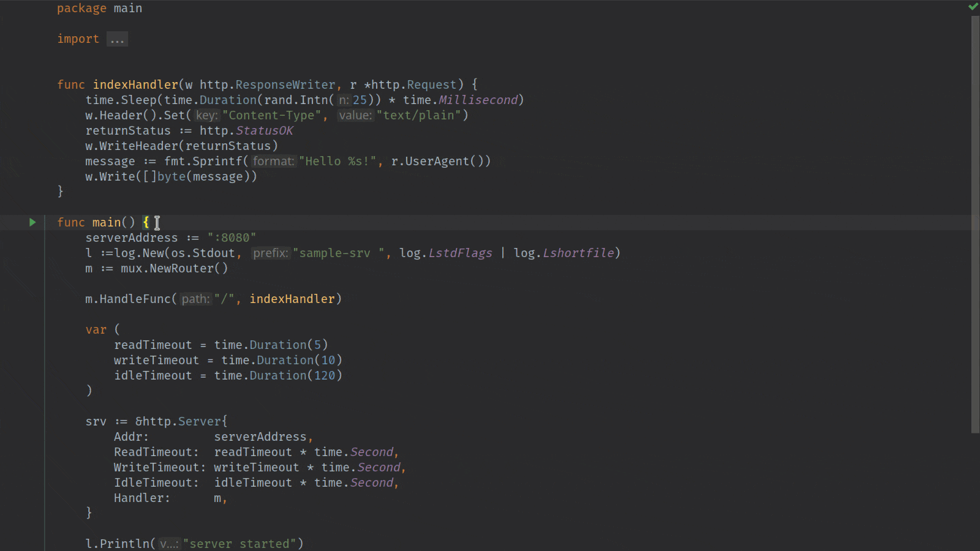This screenshot has width=980, height=551.
Task: Expand the folded import statement
Action: click(117, 39)
